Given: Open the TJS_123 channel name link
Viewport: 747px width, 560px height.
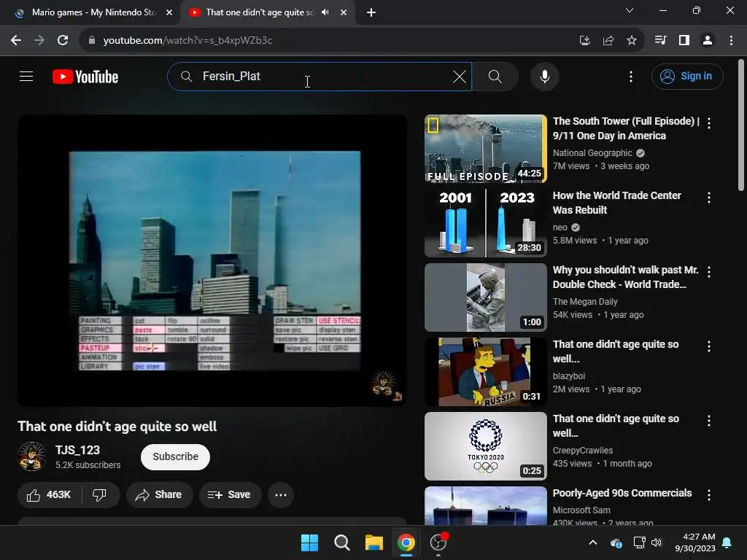Looking at the screenshot, I should coord(77,450).
